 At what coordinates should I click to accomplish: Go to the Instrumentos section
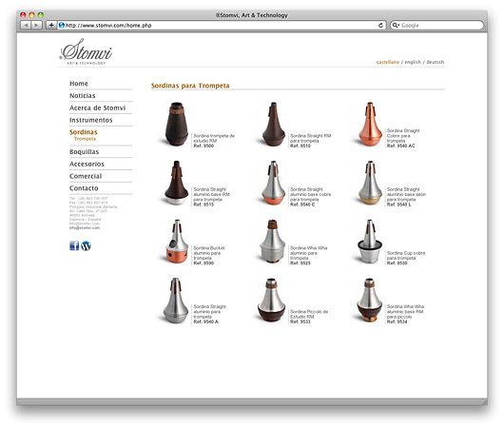(x=91, y=120)
